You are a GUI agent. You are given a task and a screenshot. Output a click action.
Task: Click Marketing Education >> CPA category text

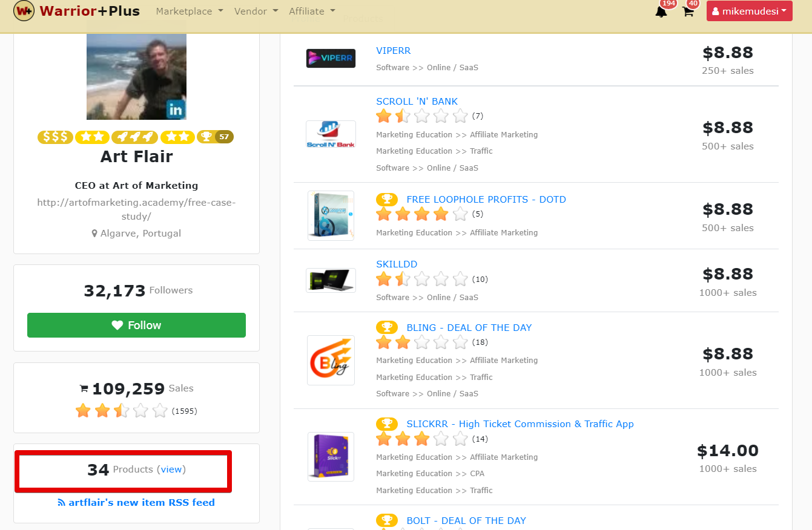point(430,474)
